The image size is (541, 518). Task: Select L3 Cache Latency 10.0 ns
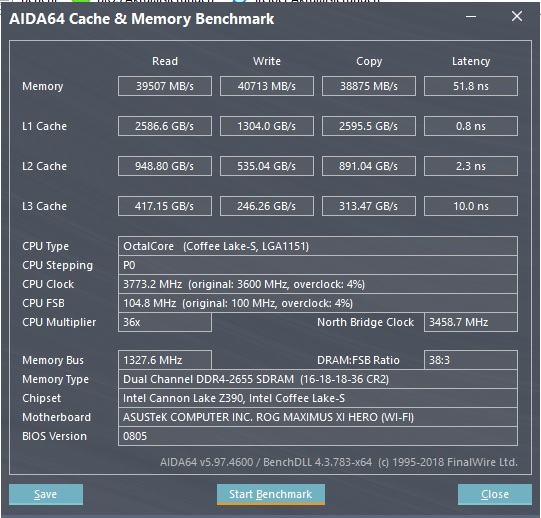pos(471,206)
